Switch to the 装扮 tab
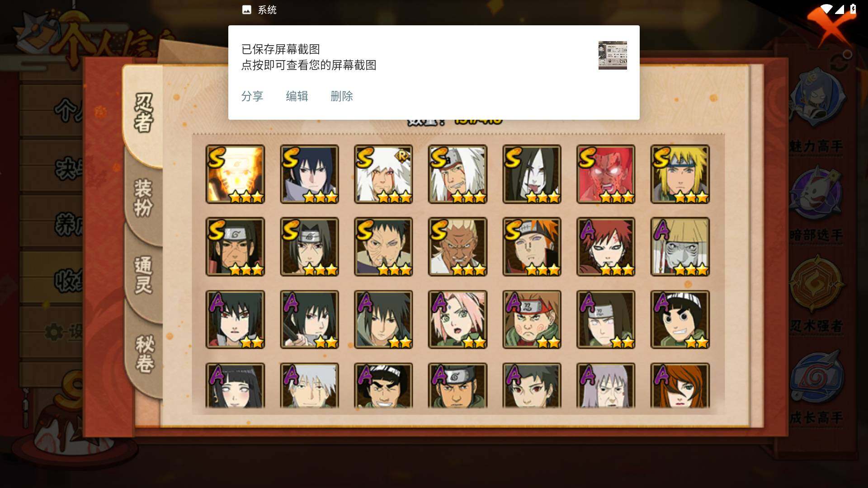This screenshot has height=488, width=868. pos(143,198)
